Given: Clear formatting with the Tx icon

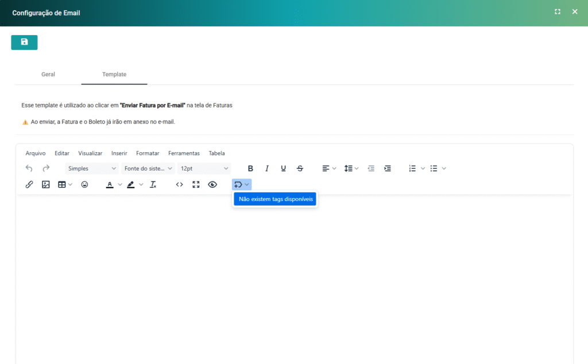Looking at the screenshot, I should click(x=153, y=185).
